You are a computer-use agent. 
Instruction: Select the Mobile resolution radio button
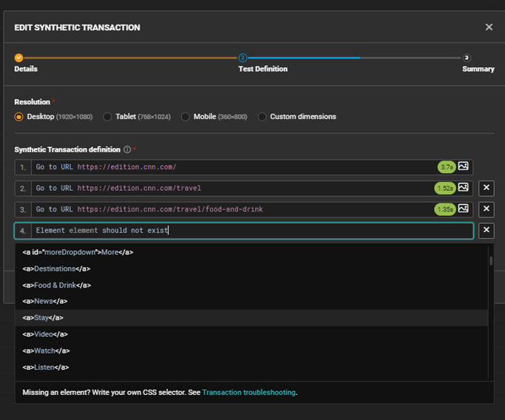(186, 117)
